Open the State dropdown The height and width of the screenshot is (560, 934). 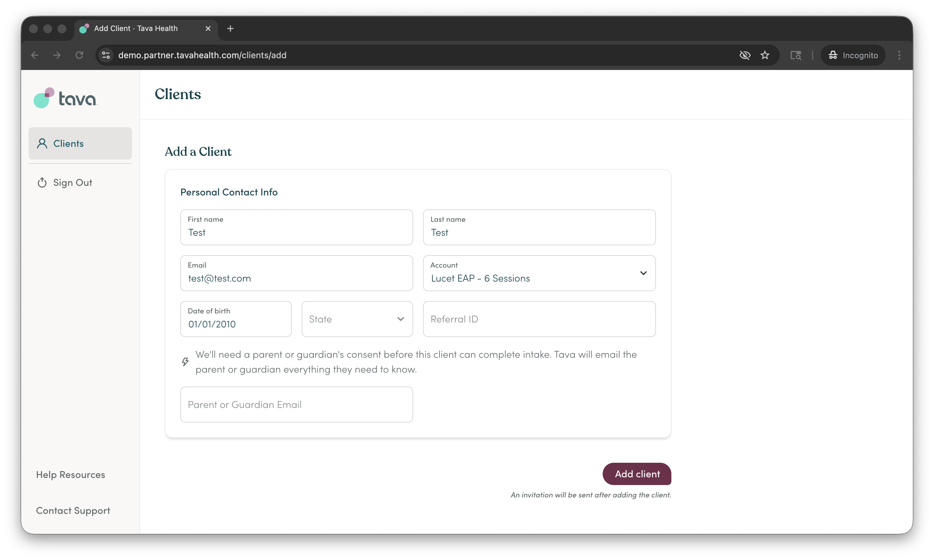tap(357, 319)
